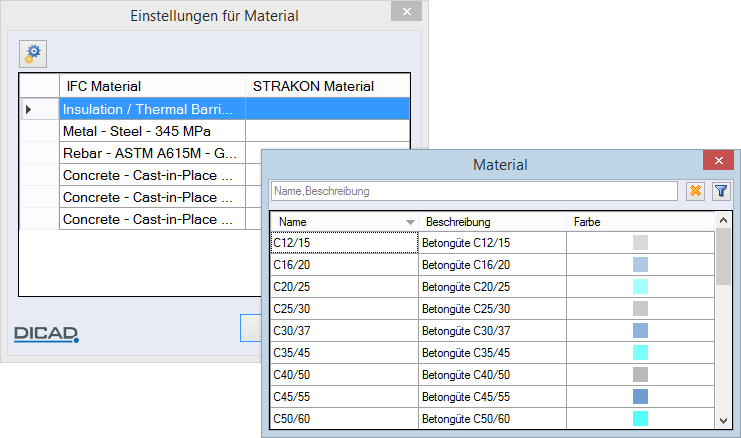The image size is (741, 438).
Task: Click the blue swatch for C45/55
Action: 640,396
